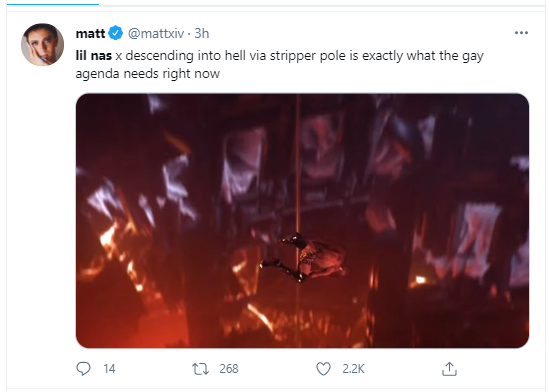Click the tweet text about gay agenda
This screenshot has height=392, width=549.
point(279,65)
